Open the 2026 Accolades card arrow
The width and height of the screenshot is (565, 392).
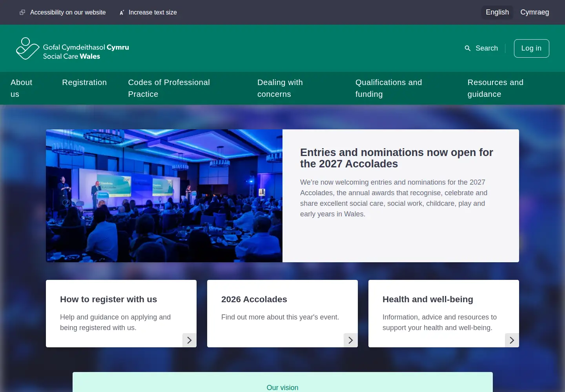(351, 340)
